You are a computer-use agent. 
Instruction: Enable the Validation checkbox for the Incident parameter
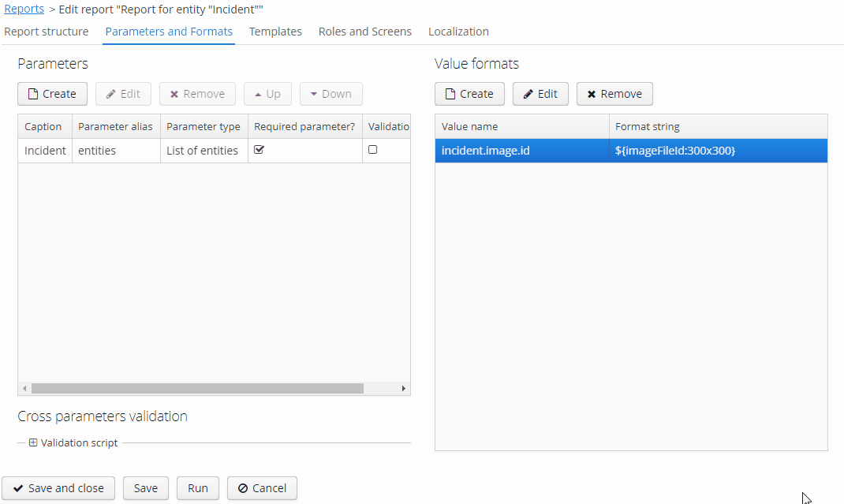pyautogui.click(x=372, y=149)
